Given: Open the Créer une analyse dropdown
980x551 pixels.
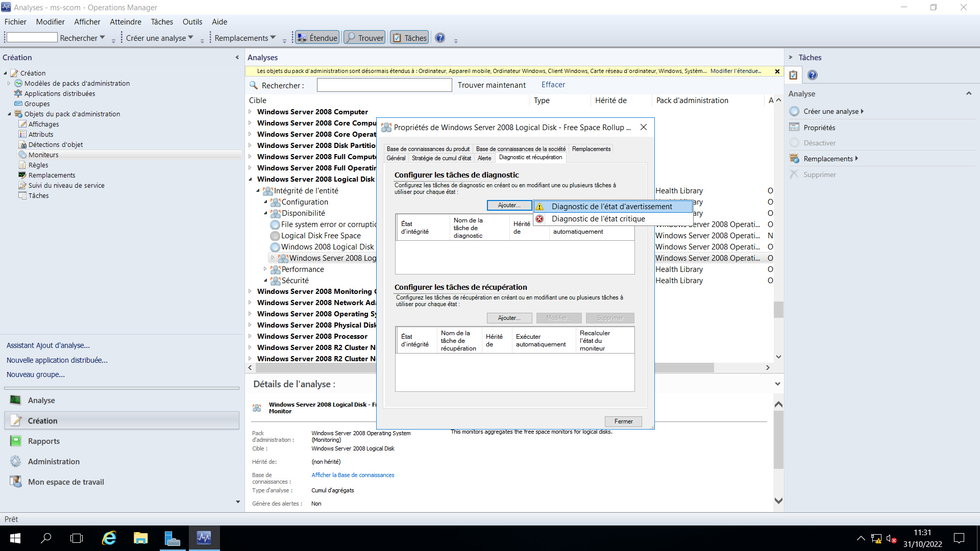Looking at the screenshot, I should point(158,37).
